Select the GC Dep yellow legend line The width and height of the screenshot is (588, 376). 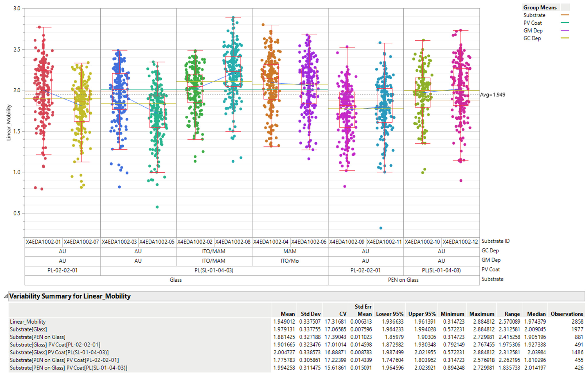pos(565,38)
